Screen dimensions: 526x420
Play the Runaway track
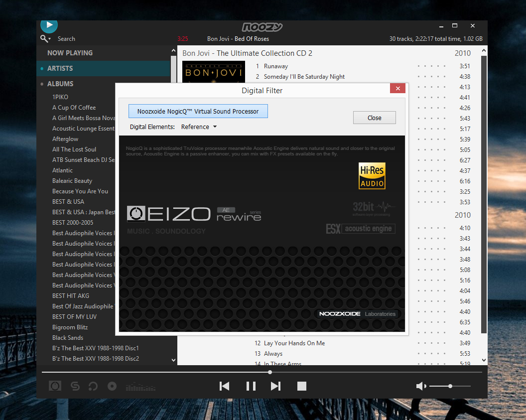coord(276,66)
